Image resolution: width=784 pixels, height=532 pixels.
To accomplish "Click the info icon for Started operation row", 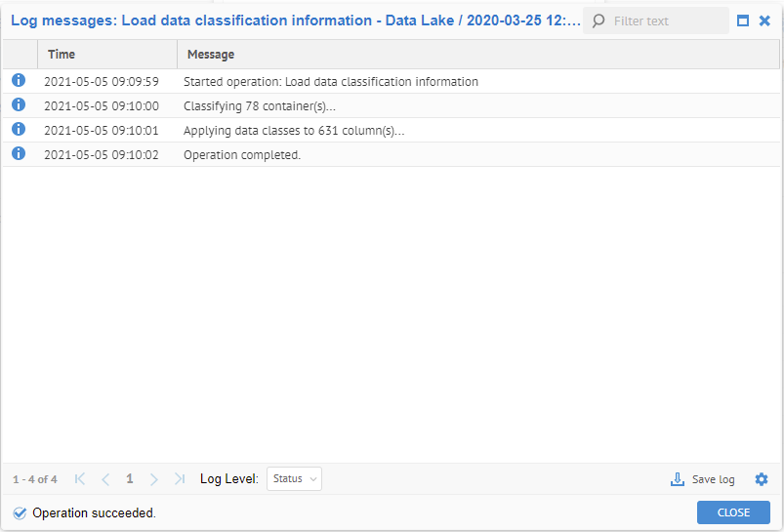I will coord(19,81).
